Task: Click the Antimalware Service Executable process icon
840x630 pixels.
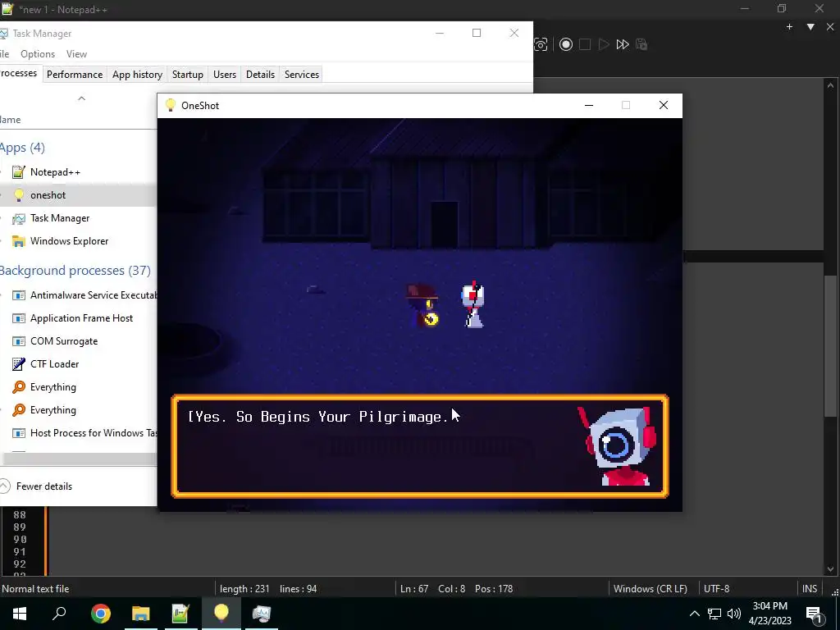Action: [x=19, y=295]
